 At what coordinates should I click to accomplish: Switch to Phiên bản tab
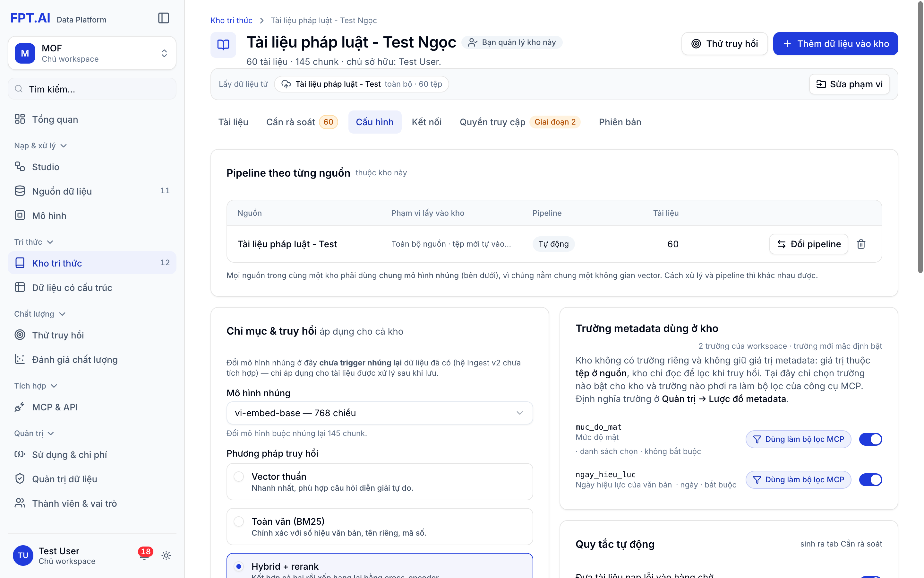click(620, 122)
